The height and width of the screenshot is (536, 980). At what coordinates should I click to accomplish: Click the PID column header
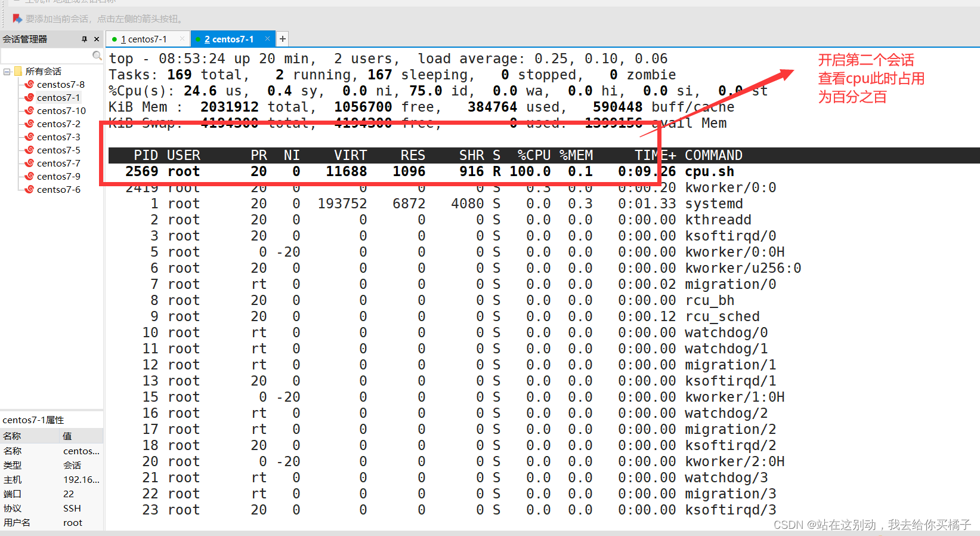coord(146,155)
